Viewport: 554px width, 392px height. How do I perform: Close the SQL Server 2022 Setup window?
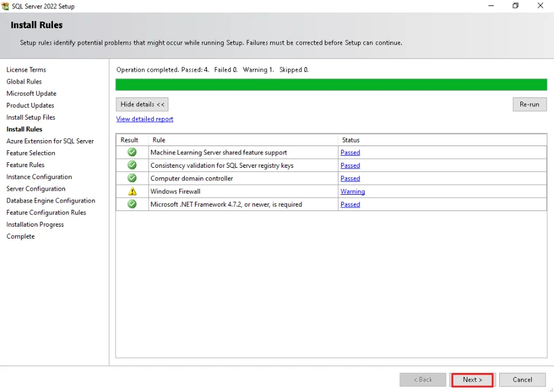pyautogui.click(x=540, y=5)
